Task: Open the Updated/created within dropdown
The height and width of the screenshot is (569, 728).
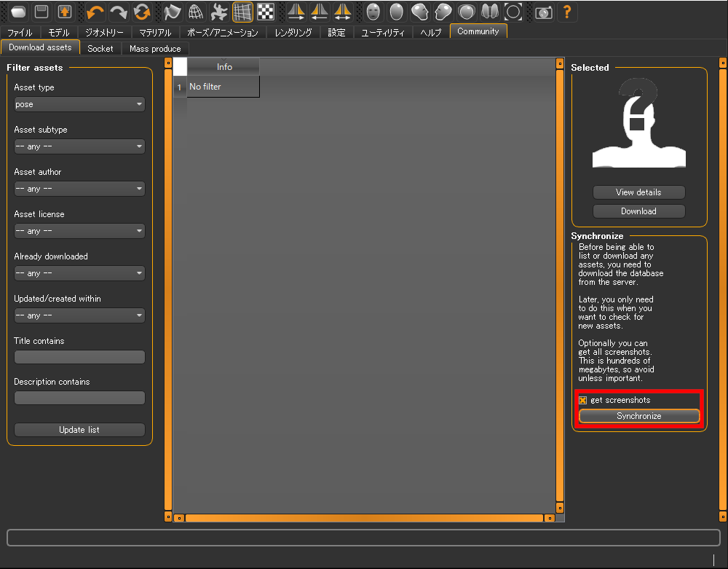Action: pyautogui.click(x=79, y=315)
